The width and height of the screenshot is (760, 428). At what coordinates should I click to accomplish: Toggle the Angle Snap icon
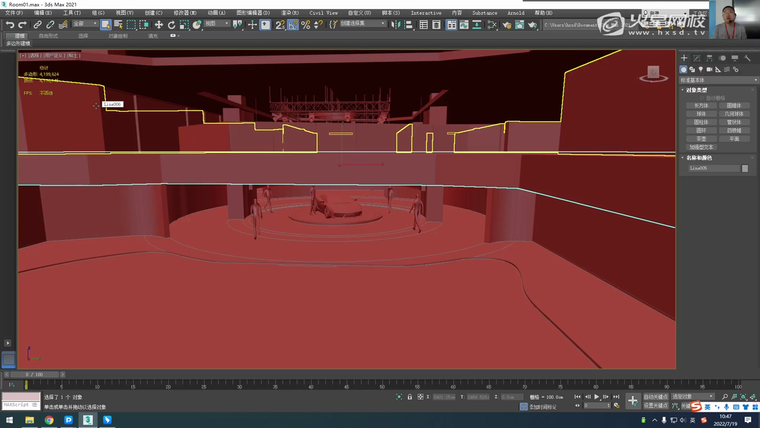point(292,24)
